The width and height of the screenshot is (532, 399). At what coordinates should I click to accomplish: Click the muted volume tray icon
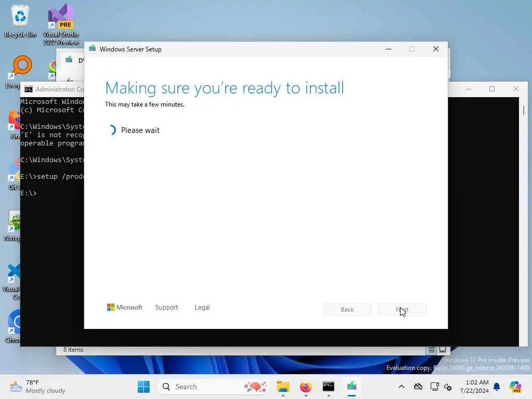[x=448, y=387]
